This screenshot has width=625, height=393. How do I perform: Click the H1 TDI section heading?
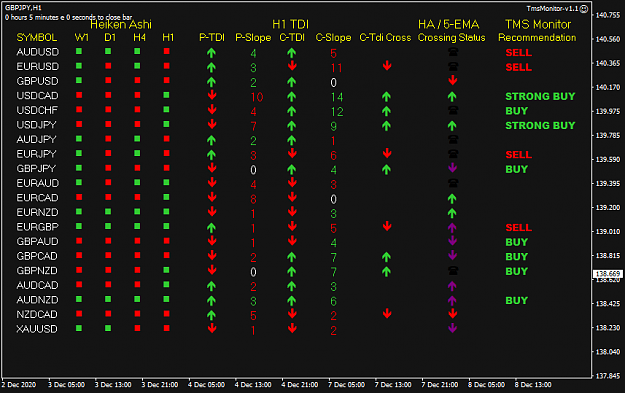(291, 24)
